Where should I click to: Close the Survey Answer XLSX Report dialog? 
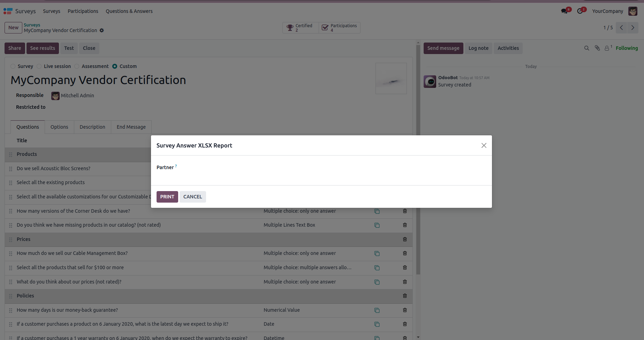(x=484, y=145)
